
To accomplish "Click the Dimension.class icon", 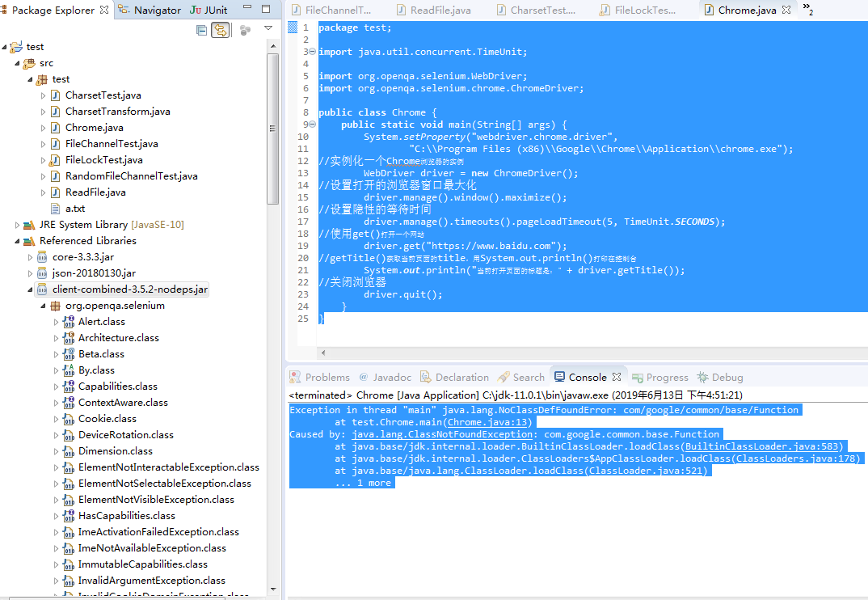I will pyautogui.click(x=68, y=451).
